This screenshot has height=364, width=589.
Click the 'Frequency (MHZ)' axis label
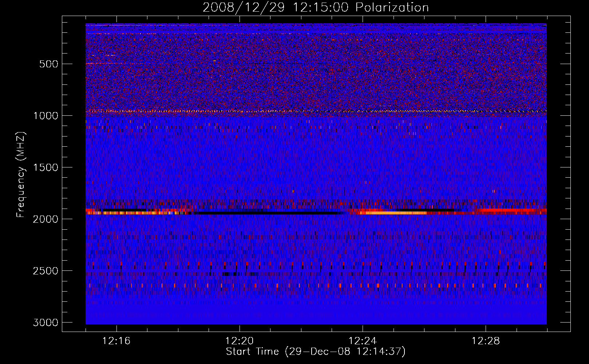[x=21, y=175]
